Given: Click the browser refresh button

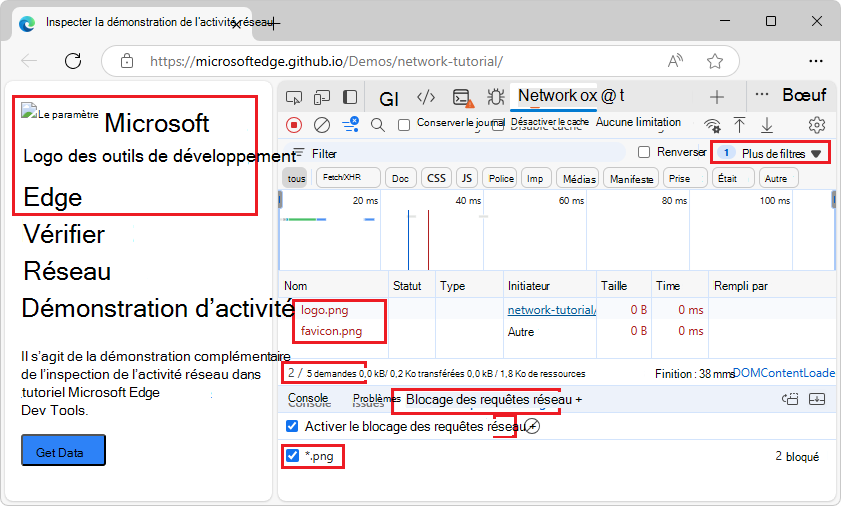Looking at the screenshot, I should [73, 61].
